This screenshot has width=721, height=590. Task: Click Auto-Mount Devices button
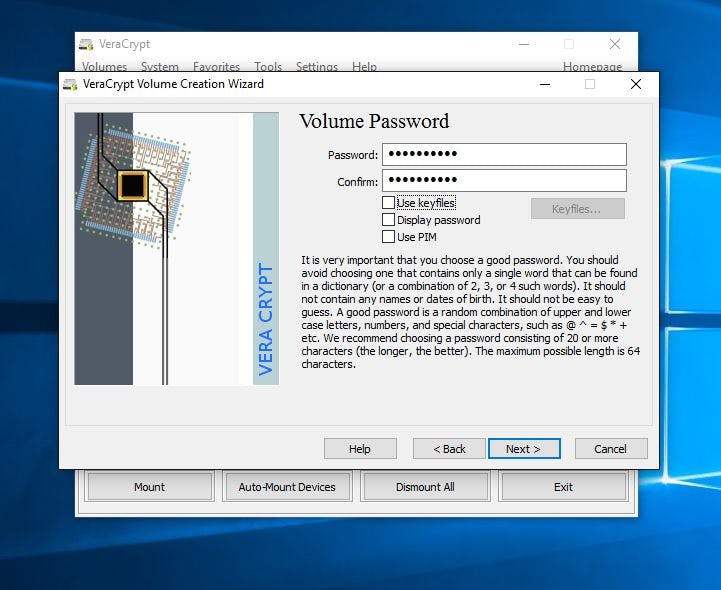[287, 487]
